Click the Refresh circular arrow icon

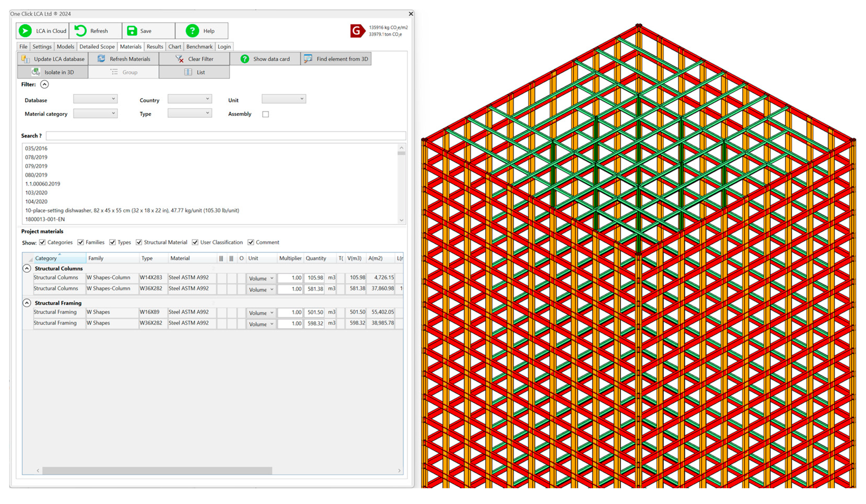coord(80,31)
